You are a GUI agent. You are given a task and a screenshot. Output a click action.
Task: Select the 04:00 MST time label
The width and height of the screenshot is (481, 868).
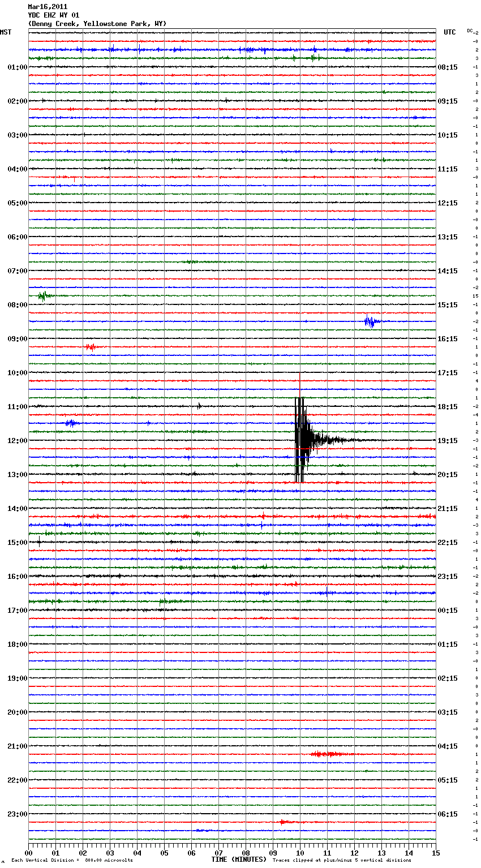18,169
